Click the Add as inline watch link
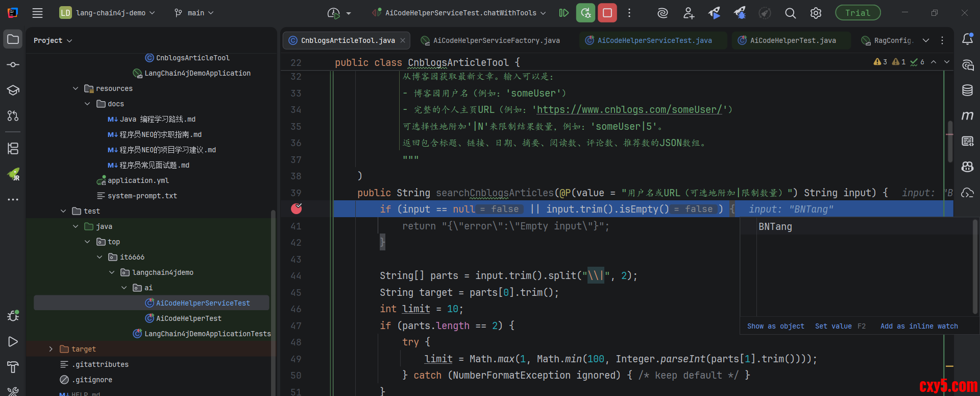The height and width of the screenshot is (396, 980). [919, 326]
